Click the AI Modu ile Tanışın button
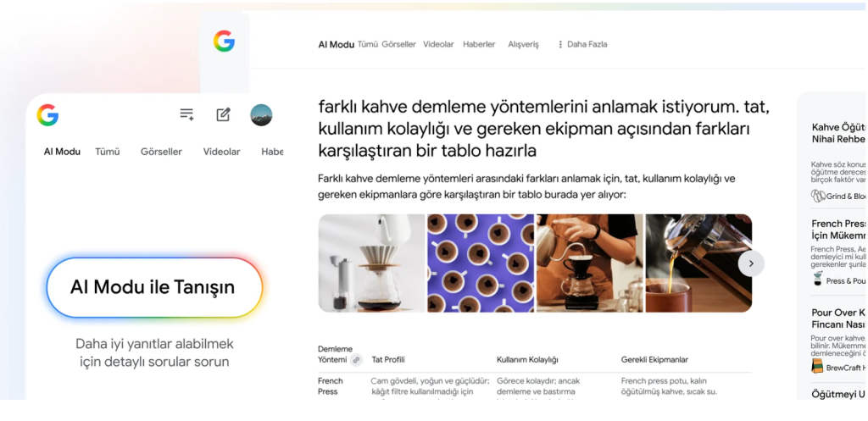 point(154,287)
